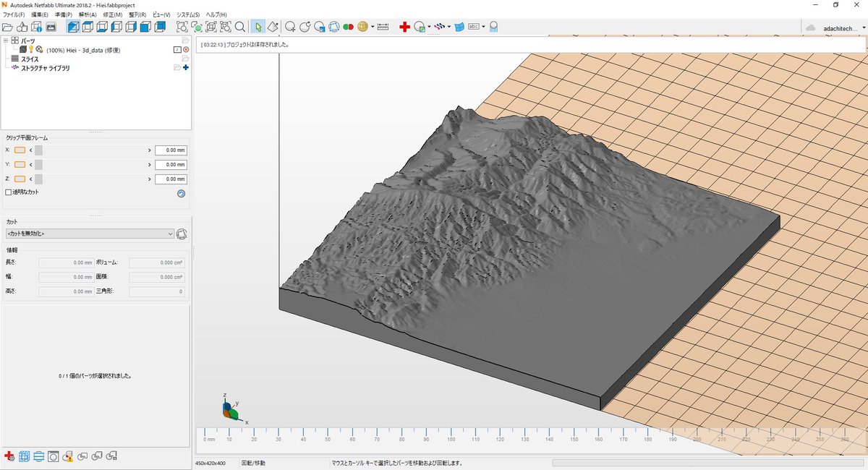Toggle the Z clip plane button
The height and width of the screenshot is (470, 868).
[x=20, y=179]
